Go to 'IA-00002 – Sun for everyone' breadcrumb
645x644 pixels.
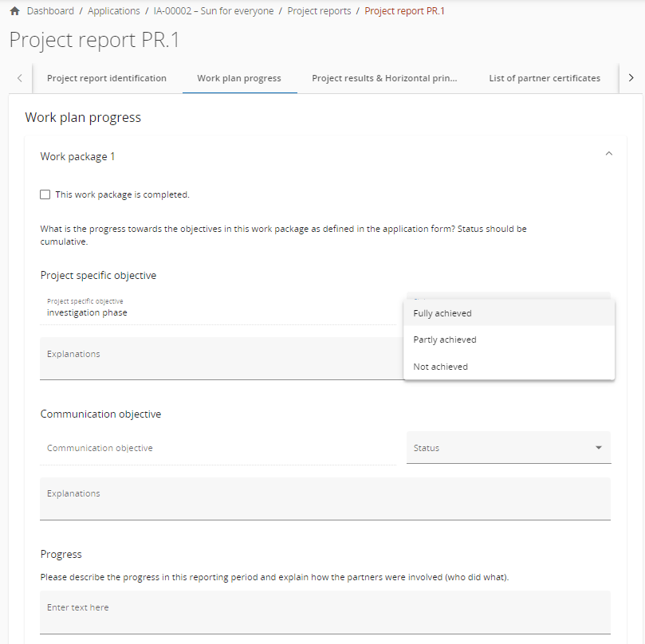(214, 11)
